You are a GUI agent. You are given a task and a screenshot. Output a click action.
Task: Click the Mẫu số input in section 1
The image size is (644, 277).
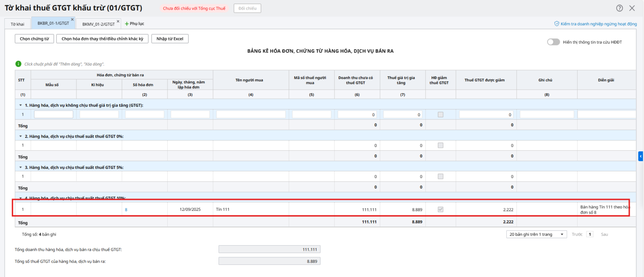[x=54, y=115]
